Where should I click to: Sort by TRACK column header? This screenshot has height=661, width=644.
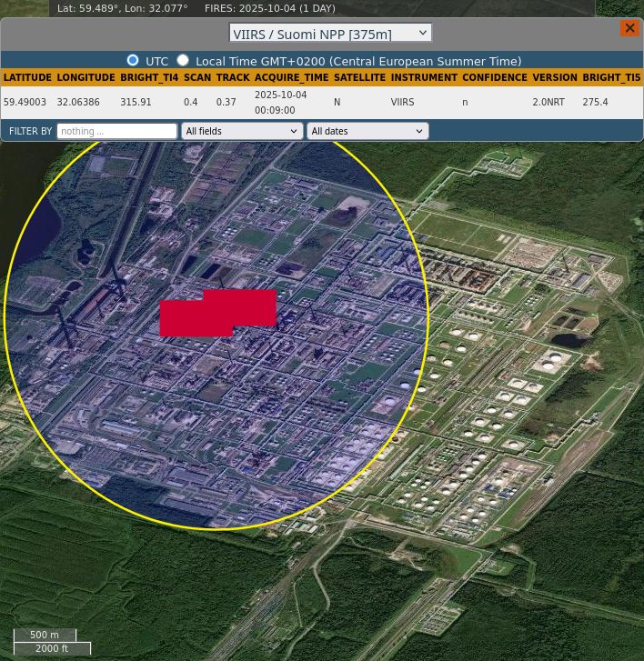pyautogui.click(x=233, y=77)
